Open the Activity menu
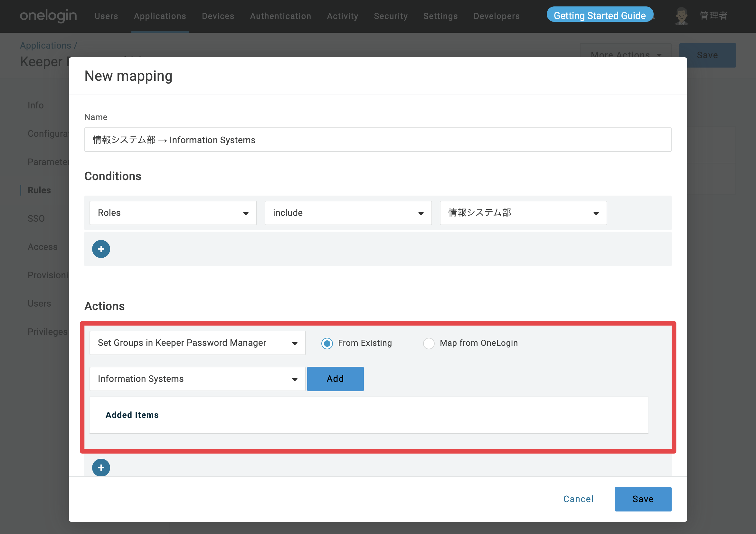Image resolution: width=756 pixels, height=534 pixels. (x=343, y=16)
